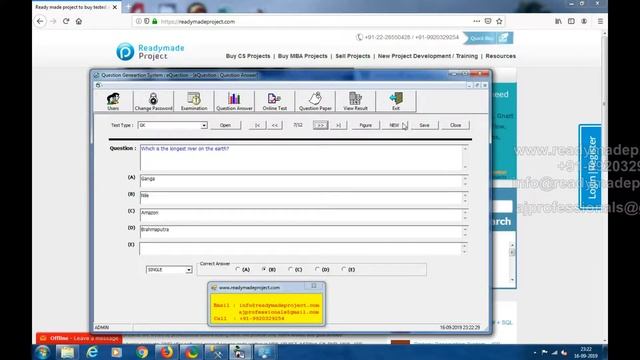Open File Explorer from the taskbar
Image resolution: width=640 pixels, height=360 pixels.
point(67,352)
